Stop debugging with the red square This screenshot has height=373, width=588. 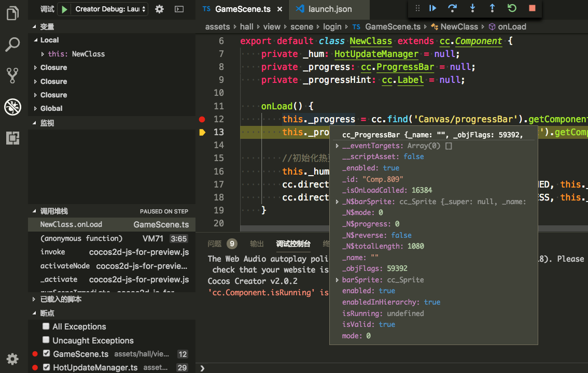point(532,8)
